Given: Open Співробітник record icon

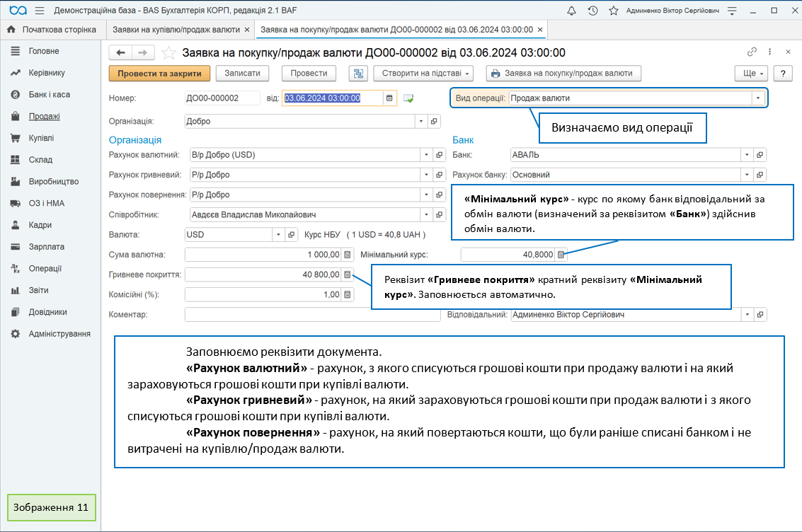Looking at the screenshot, I should click(439, 214).
